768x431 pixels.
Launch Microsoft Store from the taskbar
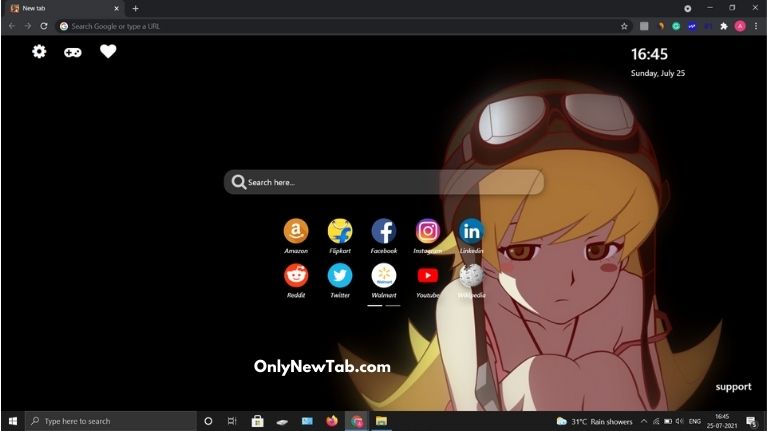click(x=257, y=421)
